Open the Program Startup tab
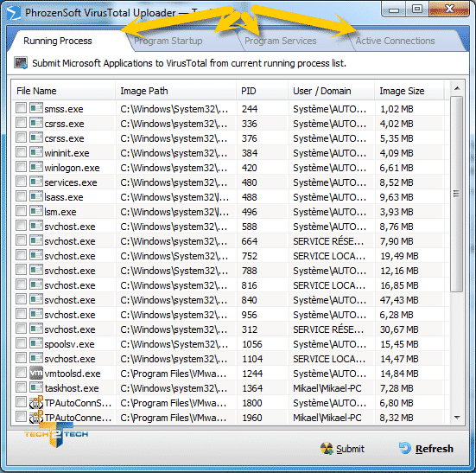Screen dimensions: 476x473 (x=168, y=41)
